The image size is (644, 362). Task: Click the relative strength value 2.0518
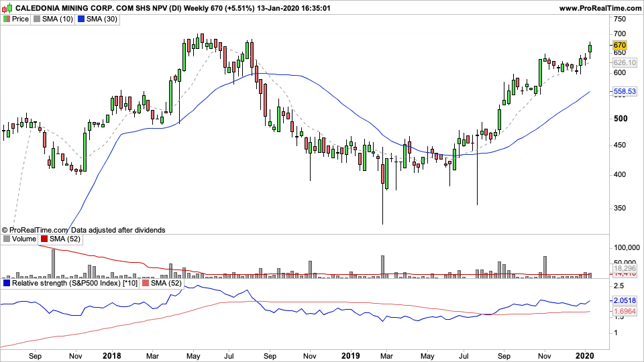(x=625, y=300)
